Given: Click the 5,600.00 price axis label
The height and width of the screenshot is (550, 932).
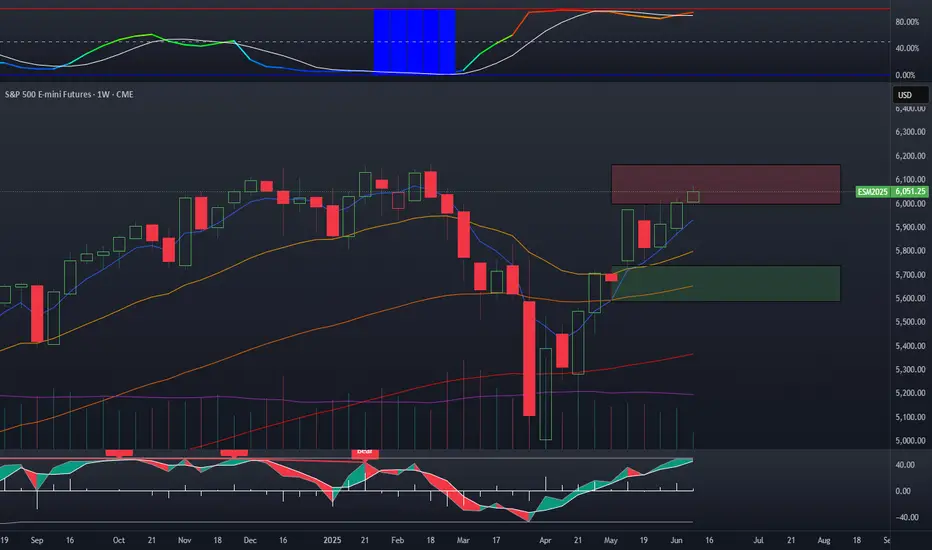Looking at the screenshot, I should click(x=911, y=298).
